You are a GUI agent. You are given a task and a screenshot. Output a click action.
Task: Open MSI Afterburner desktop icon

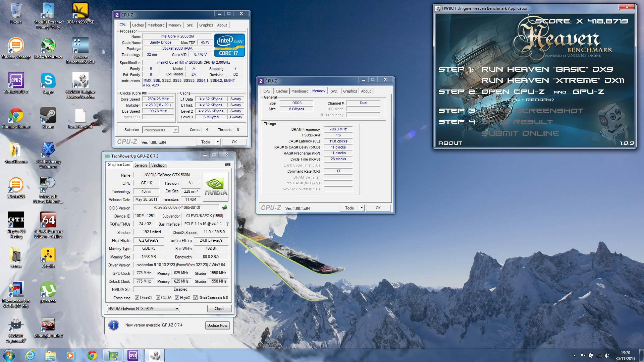(48, 48)
